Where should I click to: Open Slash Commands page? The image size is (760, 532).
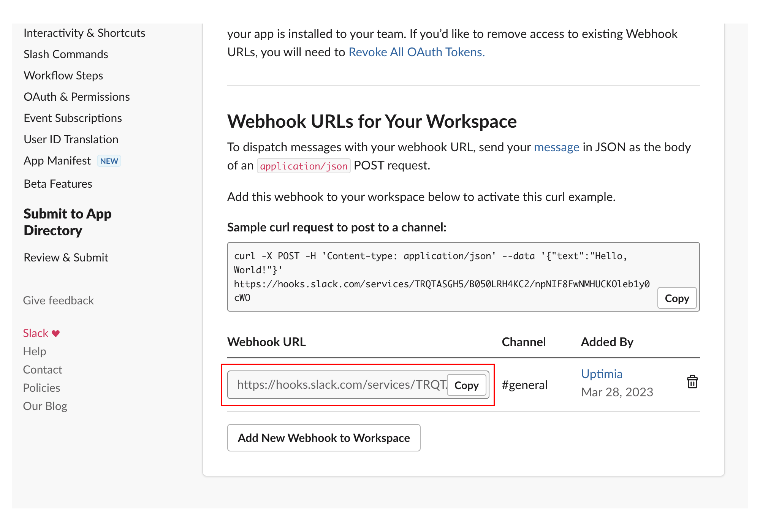(66, 54)
